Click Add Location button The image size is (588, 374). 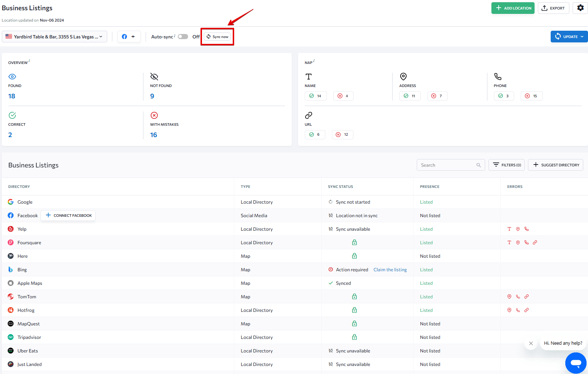pos(513,8)
